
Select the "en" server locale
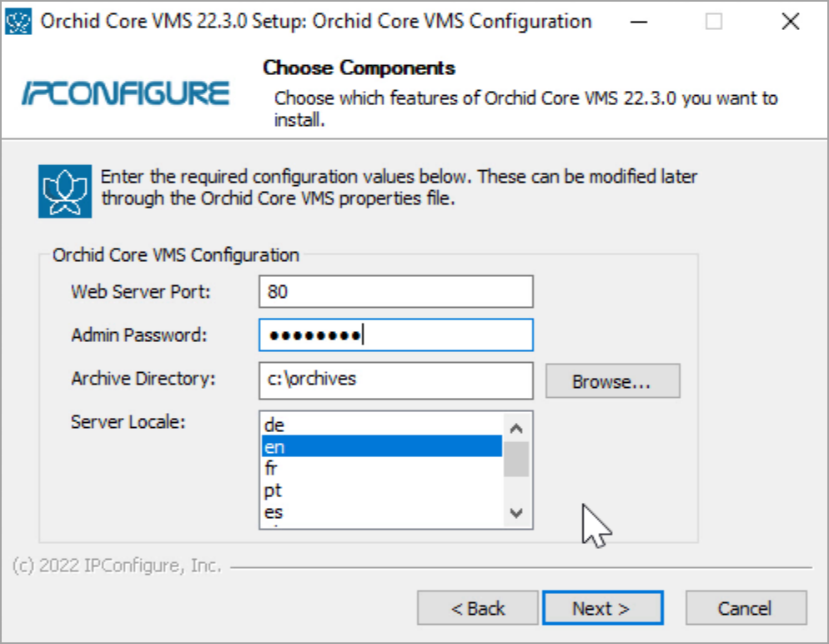pyautogui.click(x=382, y=447)
